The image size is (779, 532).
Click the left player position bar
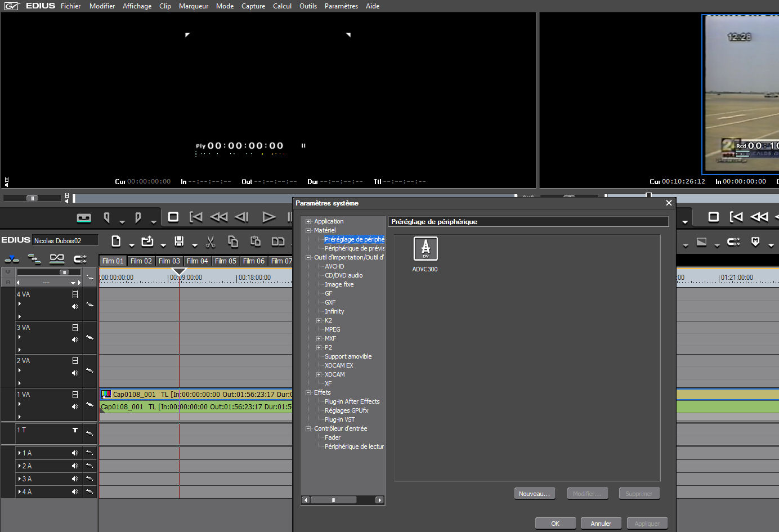coord(295,198)
